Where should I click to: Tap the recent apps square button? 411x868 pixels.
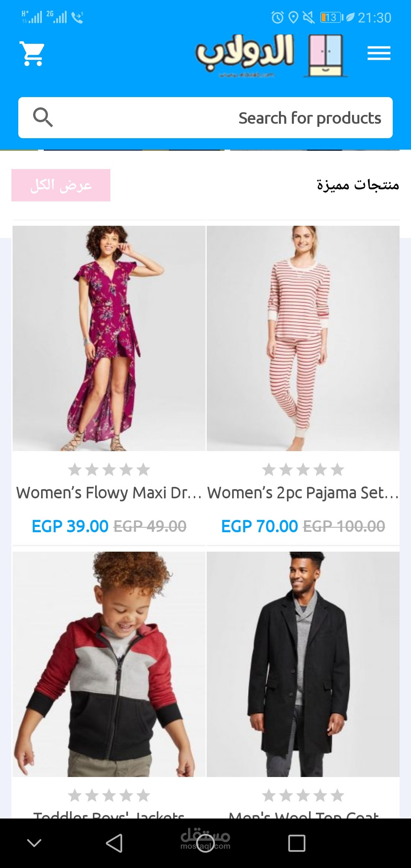tap(297, 843)
